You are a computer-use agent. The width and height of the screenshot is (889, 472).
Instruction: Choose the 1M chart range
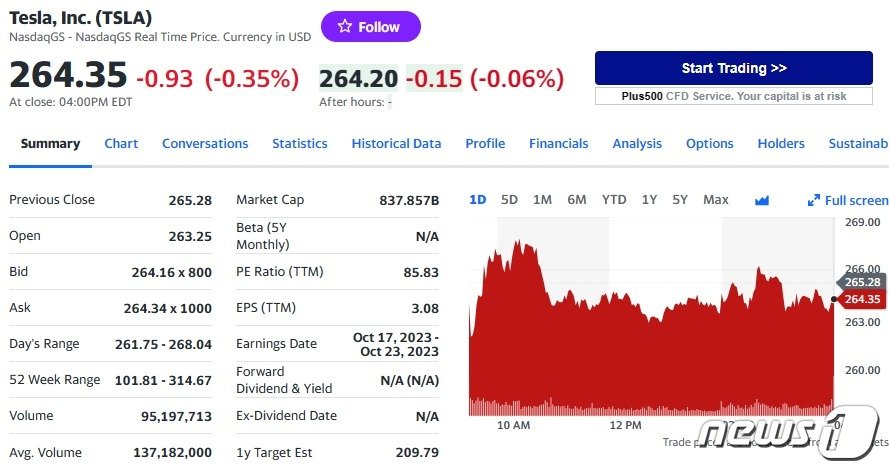(x=542, y=200)
